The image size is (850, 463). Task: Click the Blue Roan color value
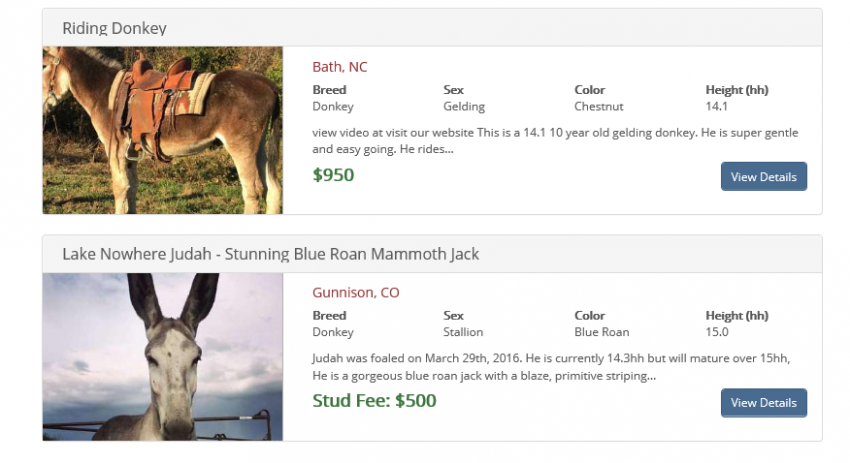tap(602, 332)
